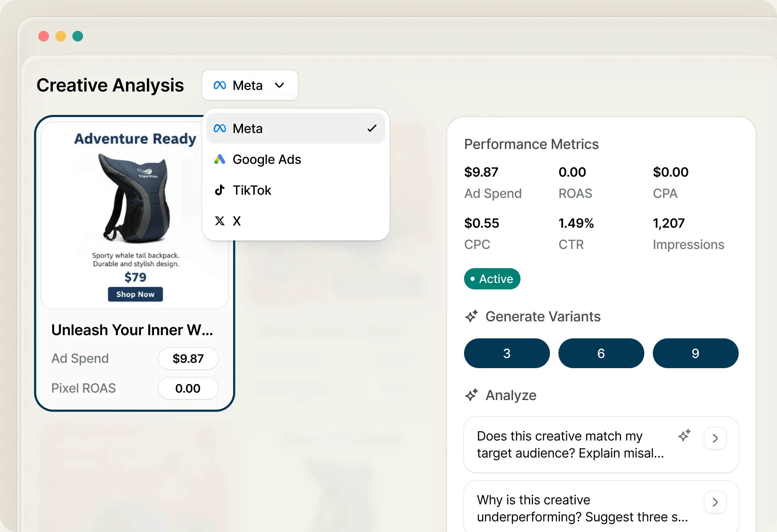Click the X logo icon

coord(220,221)
